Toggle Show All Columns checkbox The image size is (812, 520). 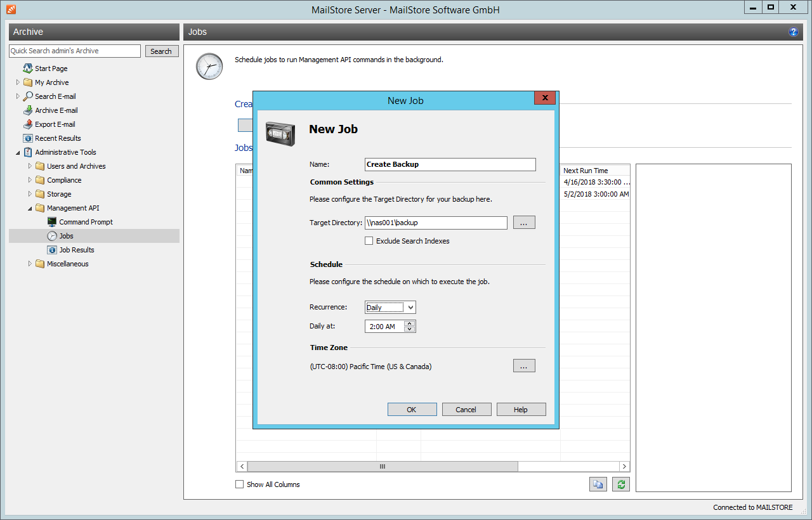(x=239, y=484)
